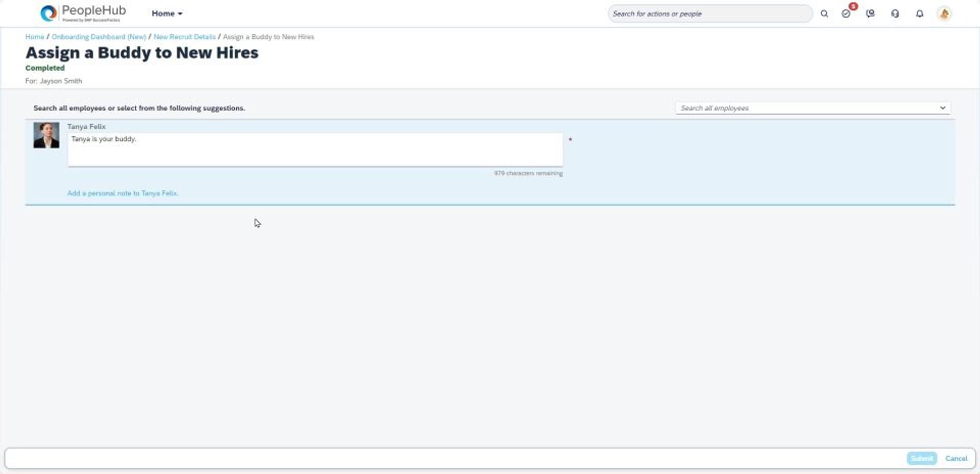Screen dimensions: 980x474
Task: Click the Cancel button
Action: coord(956,459)
